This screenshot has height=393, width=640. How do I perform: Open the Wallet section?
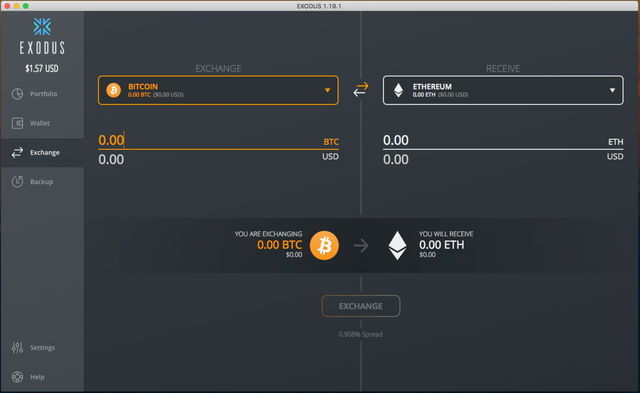click(x=42, y=123)
